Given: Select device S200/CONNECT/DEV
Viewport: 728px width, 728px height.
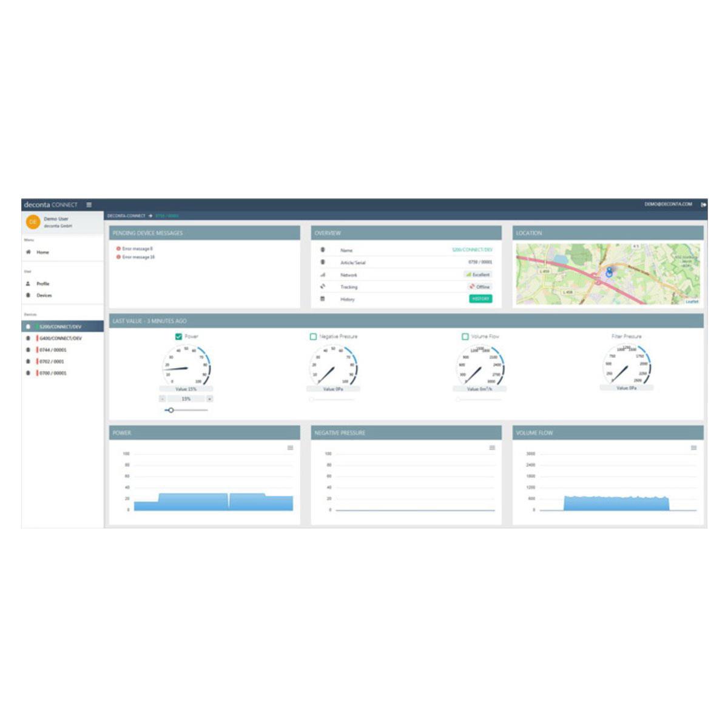Looking at the screenshot, I should click(x=62, y=326).
